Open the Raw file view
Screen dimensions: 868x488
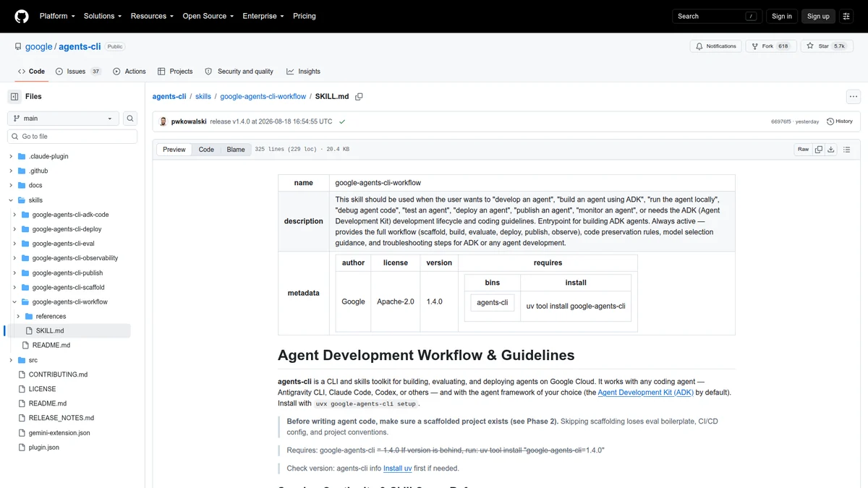coord(803,150)
